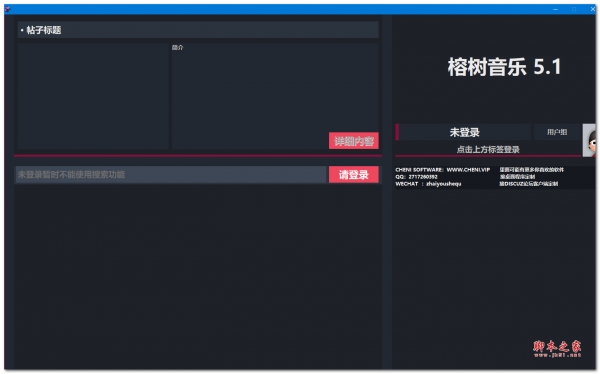Image resolution: width=600 pixels, height=374 pixels.
Task: Click the 详细内容 details button
Action: pos(354,141)
